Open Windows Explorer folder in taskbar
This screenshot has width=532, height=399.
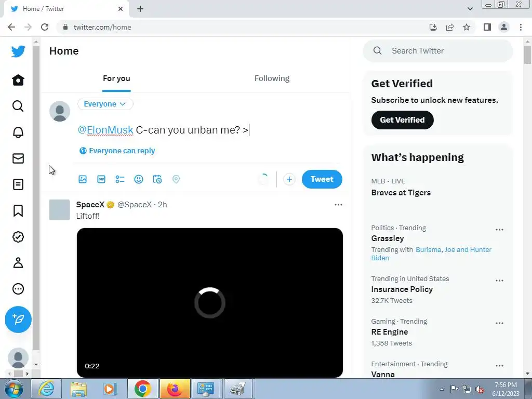click(78, 389)
